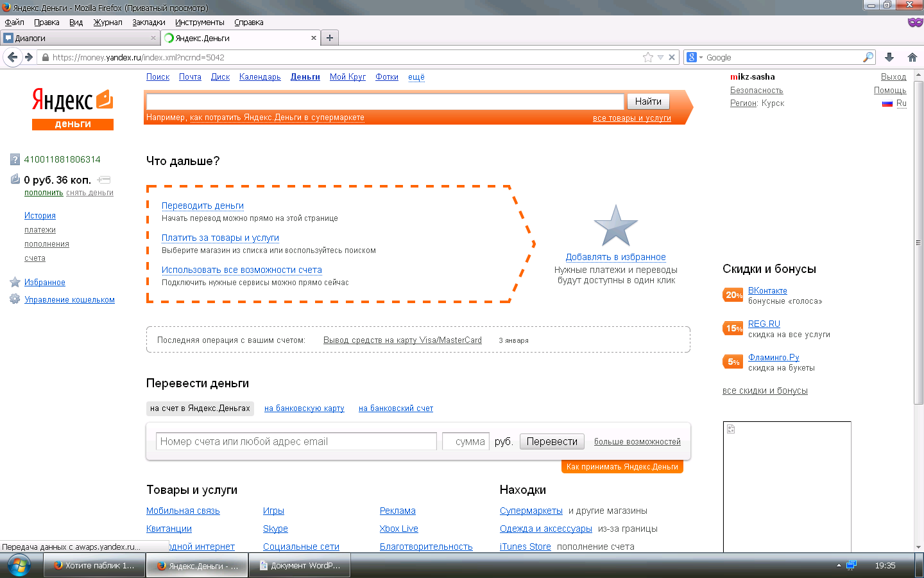Click the large favorites star image
The image size is (924, 578).
[x=616, y=225]
